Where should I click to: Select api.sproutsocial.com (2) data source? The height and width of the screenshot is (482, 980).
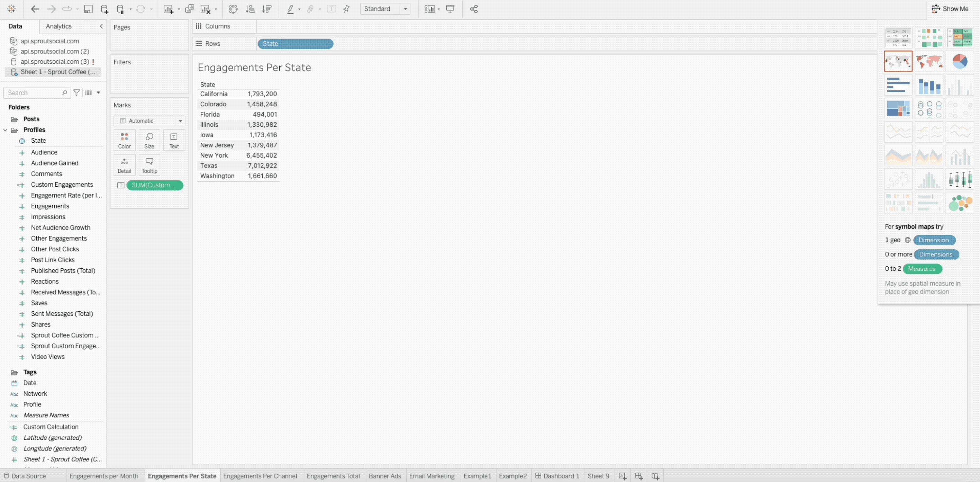coord(55,51)
